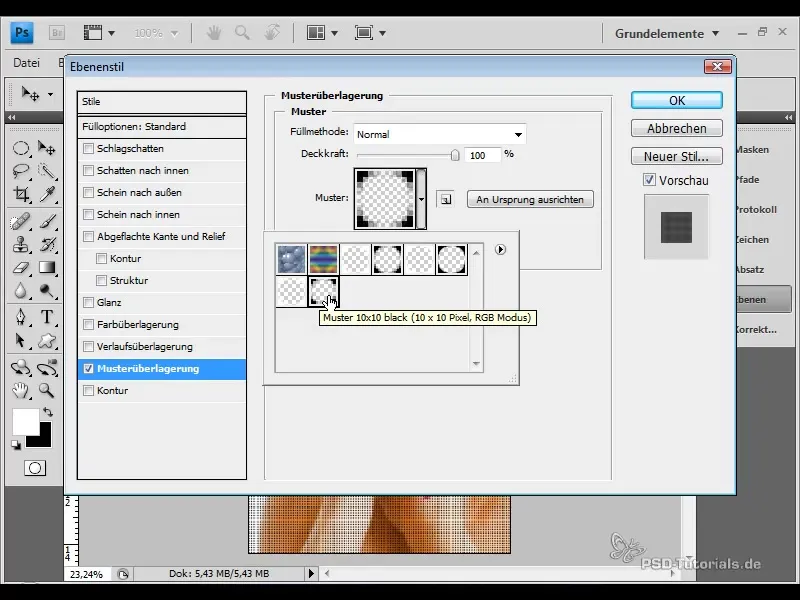Screen dimensions: 800x600
Task: Tick the Struktur sub-option checkbox
Action: tap(101, 280)
